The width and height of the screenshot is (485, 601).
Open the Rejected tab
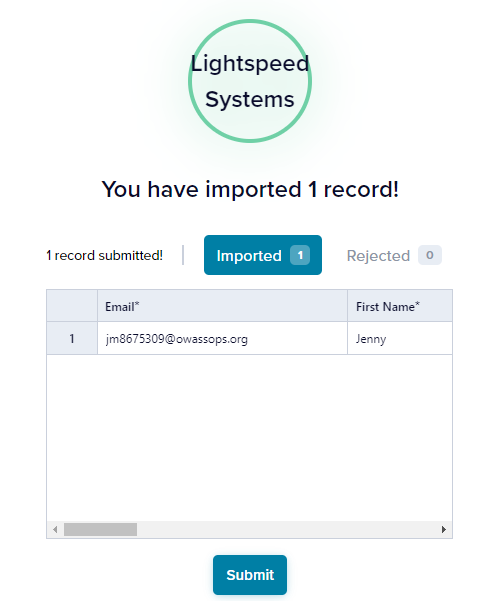[394, 255]
